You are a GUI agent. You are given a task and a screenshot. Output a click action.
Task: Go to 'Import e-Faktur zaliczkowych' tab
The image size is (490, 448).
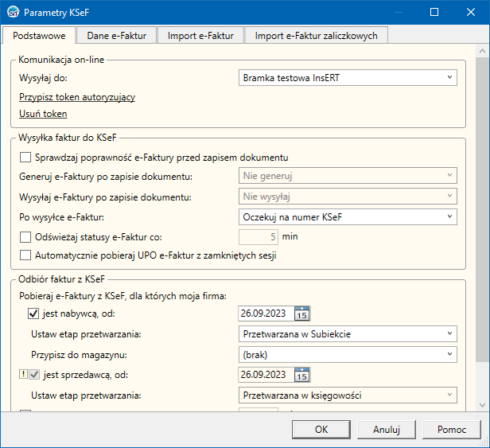(x=316, y=35)
